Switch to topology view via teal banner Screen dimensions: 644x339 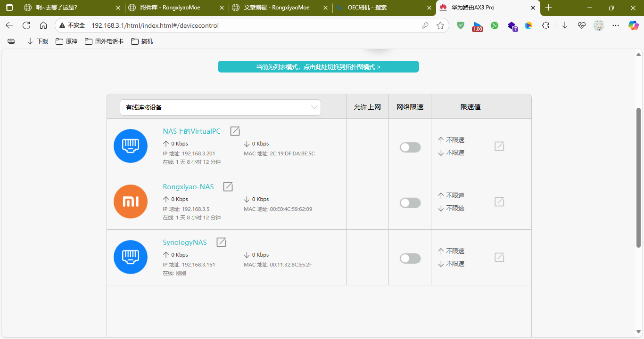click(318, 67)
